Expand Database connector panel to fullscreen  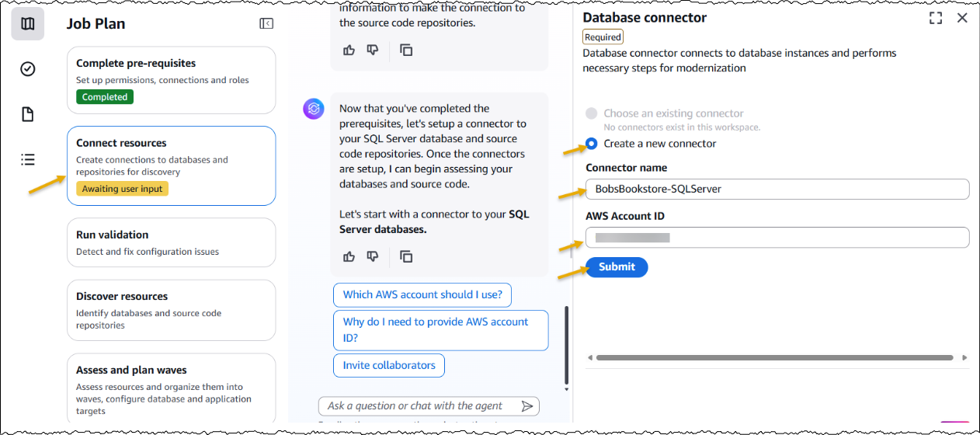936,18
